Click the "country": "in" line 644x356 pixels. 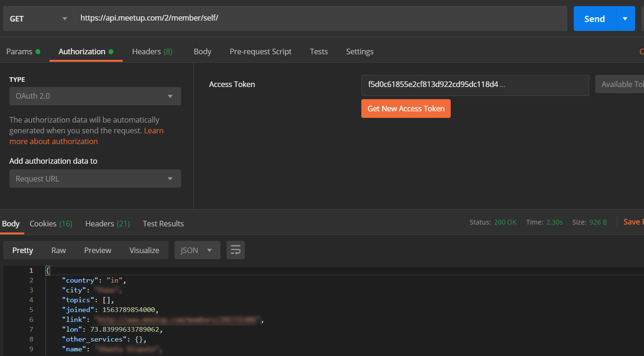[94, 280]
